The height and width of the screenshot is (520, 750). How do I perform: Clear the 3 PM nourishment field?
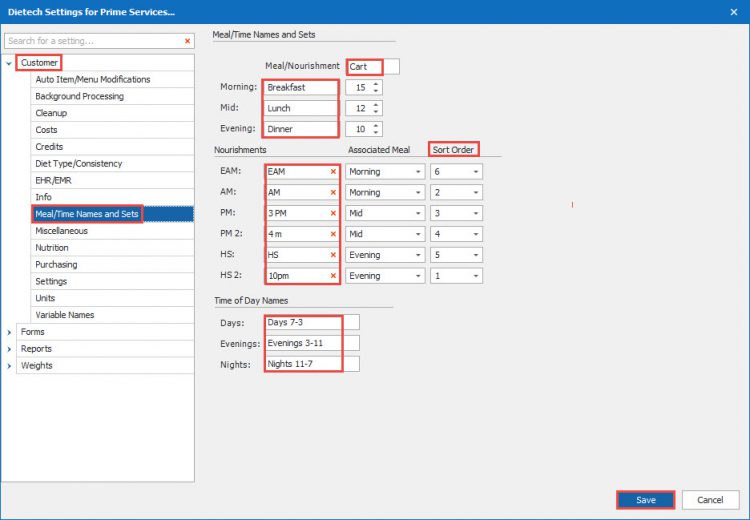(x=333, y=213)
